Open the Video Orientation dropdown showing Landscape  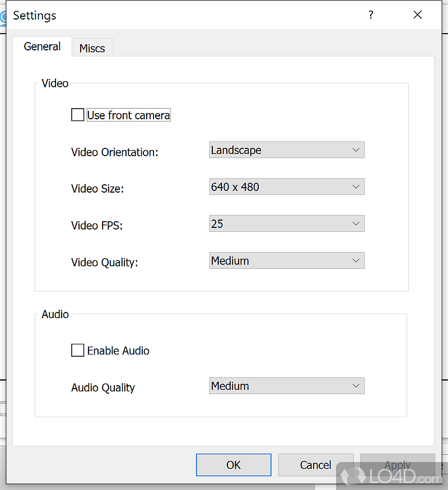(286, 150)
